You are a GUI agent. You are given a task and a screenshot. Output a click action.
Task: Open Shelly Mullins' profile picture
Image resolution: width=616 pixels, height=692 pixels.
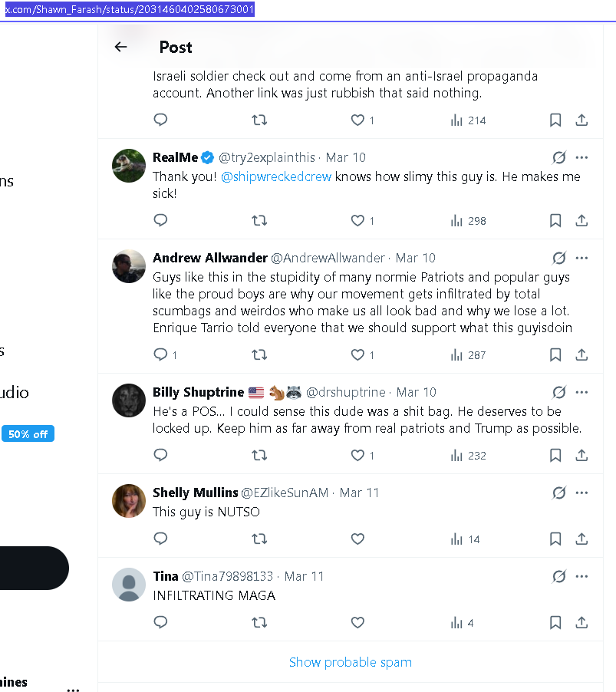(129, 501)
